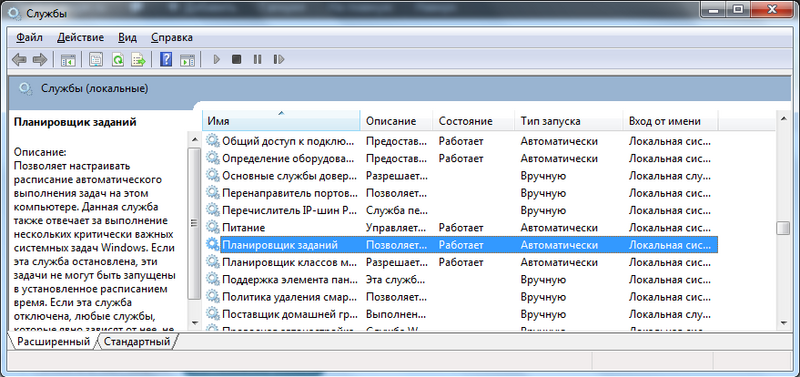Sort by the Тип запуска column header
Screen dimensions: 800x377
pos(568,121)
